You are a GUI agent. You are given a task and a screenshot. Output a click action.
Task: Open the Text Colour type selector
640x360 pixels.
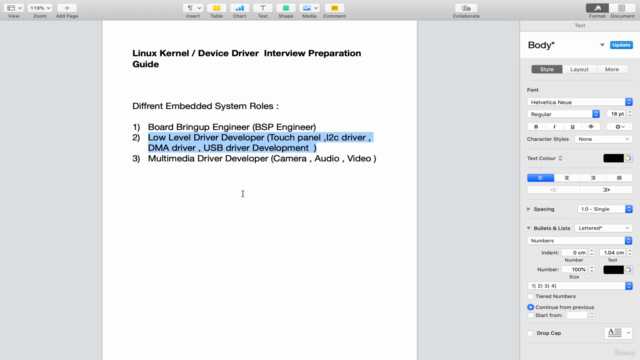[560, 158]
